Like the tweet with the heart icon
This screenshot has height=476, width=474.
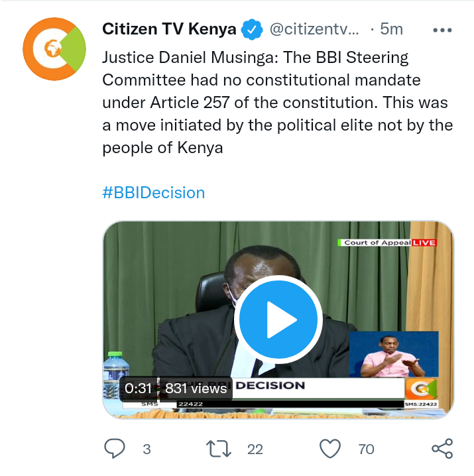click(330, 449)
